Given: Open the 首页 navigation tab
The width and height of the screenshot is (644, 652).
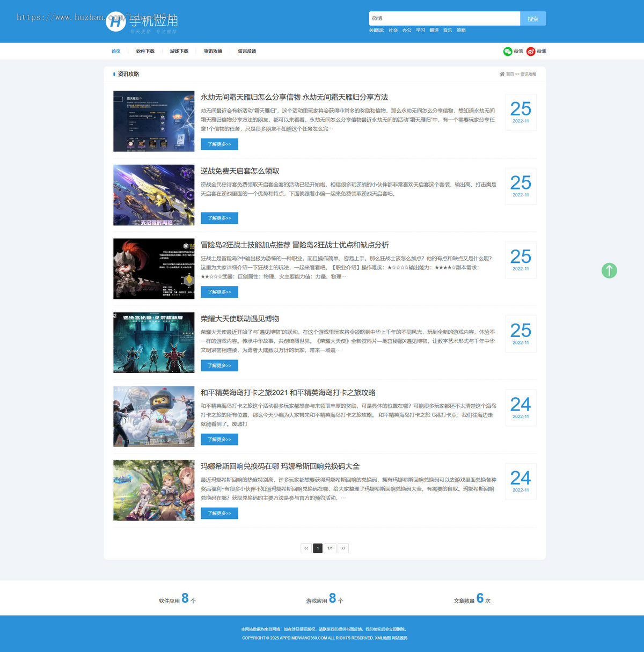Looking at the screenshot, I should 116,52.
